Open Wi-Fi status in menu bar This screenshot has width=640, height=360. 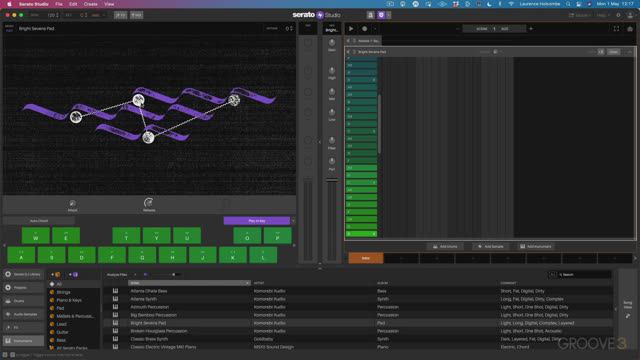pos(511,4)
